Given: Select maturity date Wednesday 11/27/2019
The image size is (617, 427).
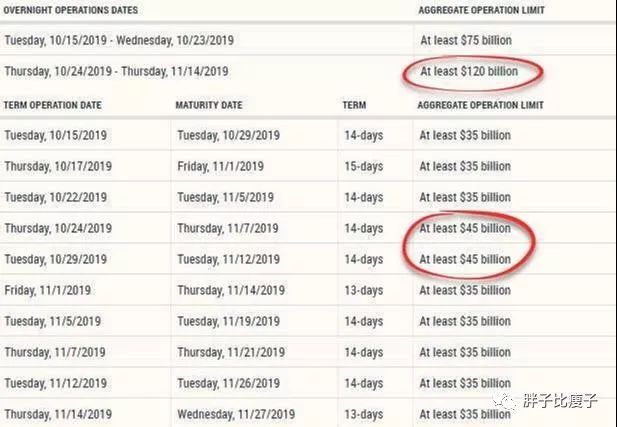Looking at the screenshot, I should point(236,414).
